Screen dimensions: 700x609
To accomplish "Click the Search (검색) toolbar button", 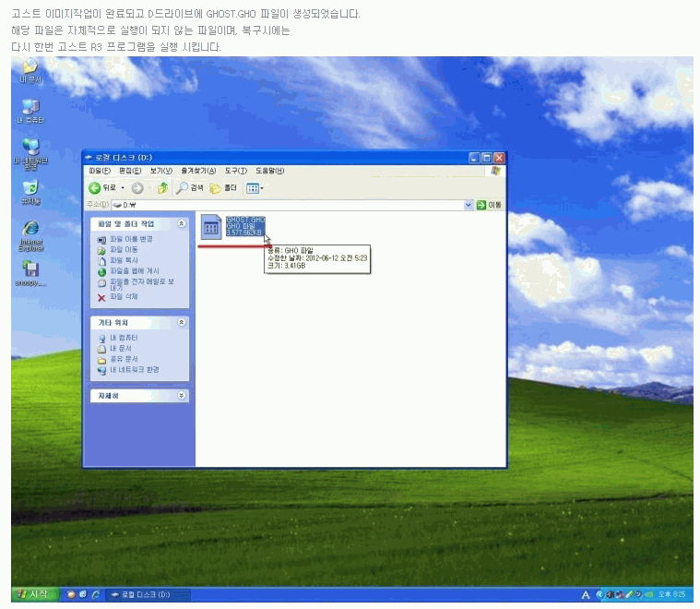I will click(x=190, y=188).
